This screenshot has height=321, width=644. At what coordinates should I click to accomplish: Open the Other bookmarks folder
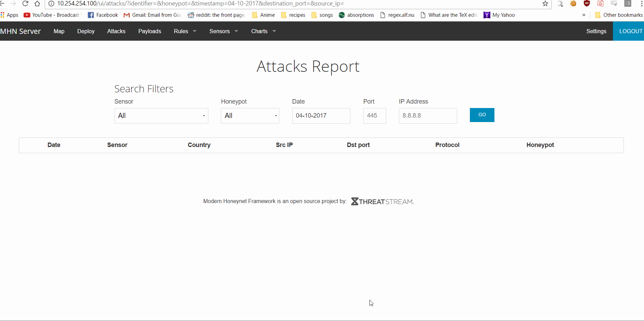(x=619, y=15)
